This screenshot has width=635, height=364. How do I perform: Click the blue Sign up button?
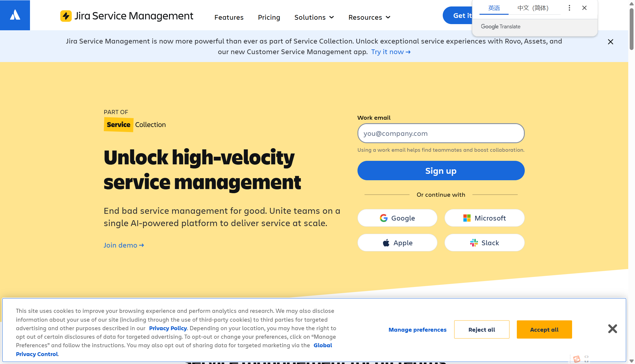(x=441, y=171)
